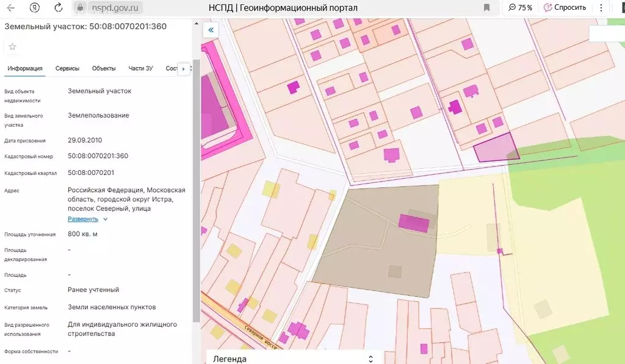Click the date 29.09.2010

[85, 140]
